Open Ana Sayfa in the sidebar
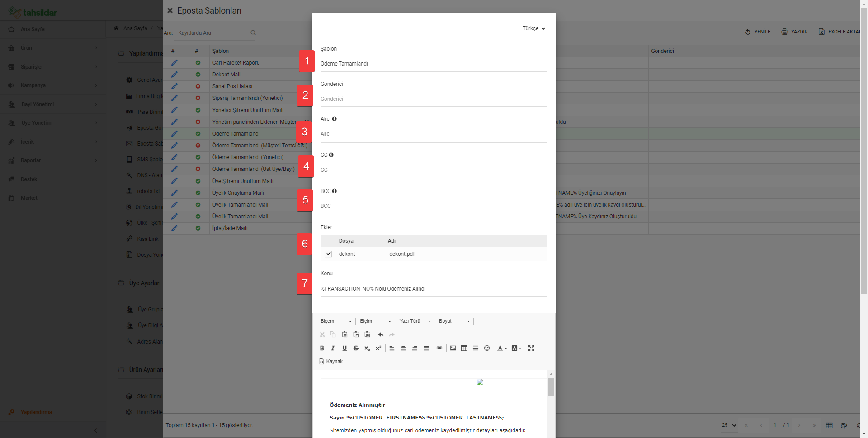The image size is (868, 438). click(x=53, y=29)
